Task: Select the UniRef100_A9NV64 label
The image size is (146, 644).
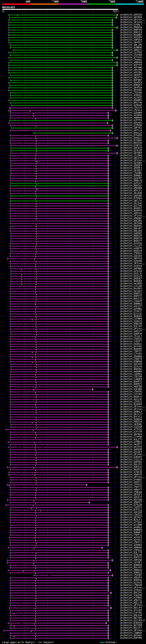Action: tap(131, 63)
